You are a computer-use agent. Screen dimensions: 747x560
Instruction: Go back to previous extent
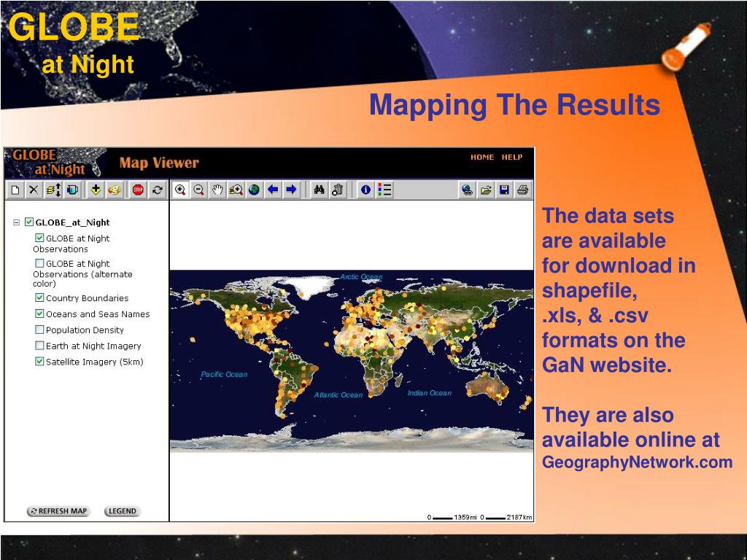(273, 190)
